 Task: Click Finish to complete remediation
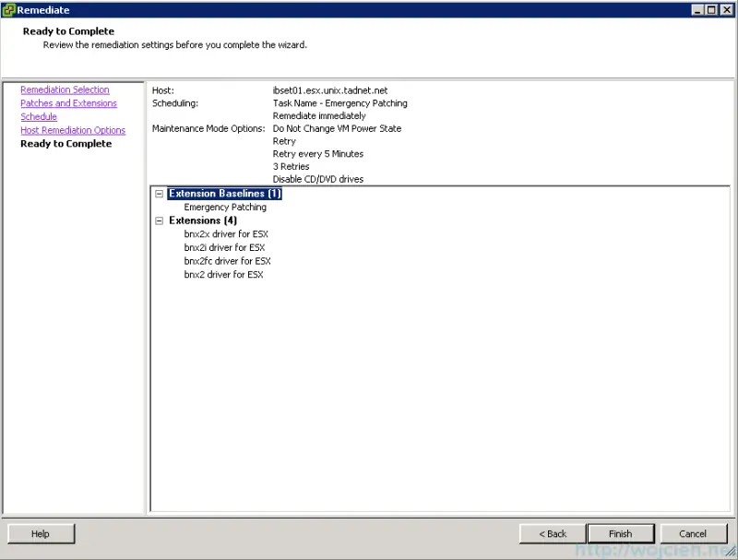(620, 533)
